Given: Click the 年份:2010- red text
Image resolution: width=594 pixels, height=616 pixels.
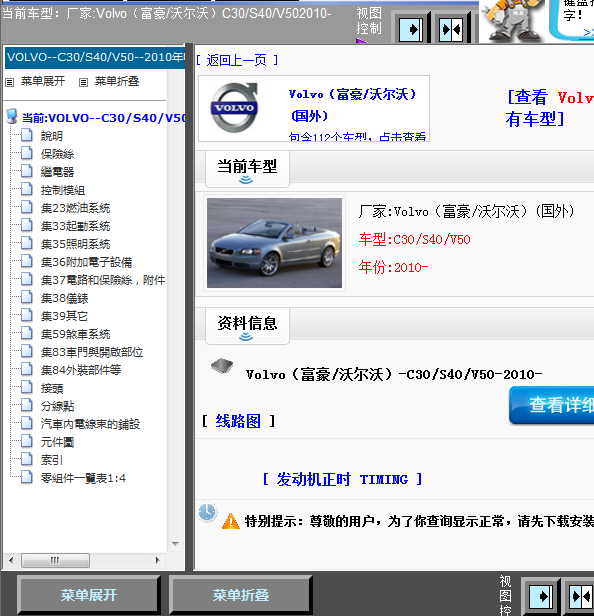Looking at the screenshot, I should (393, 268).
